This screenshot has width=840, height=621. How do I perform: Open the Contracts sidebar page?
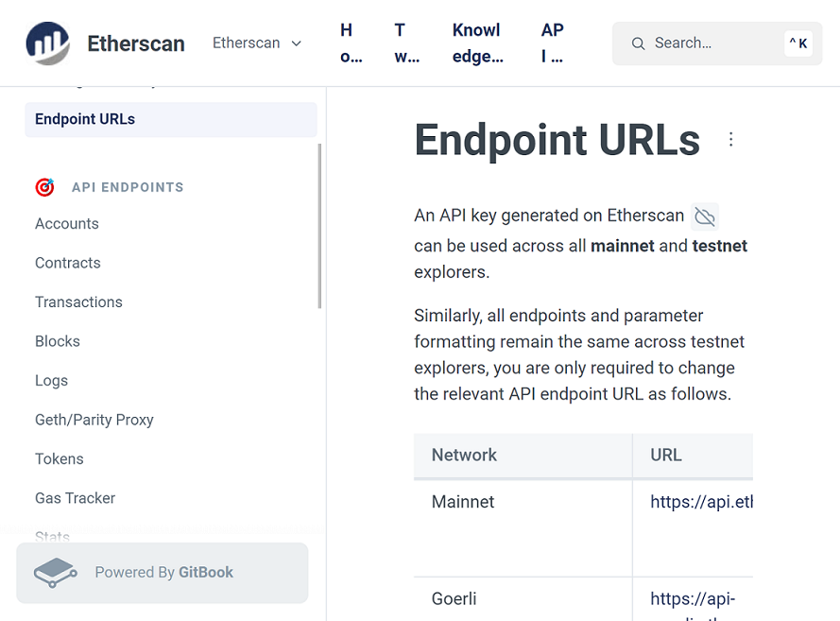coord(68,263)
